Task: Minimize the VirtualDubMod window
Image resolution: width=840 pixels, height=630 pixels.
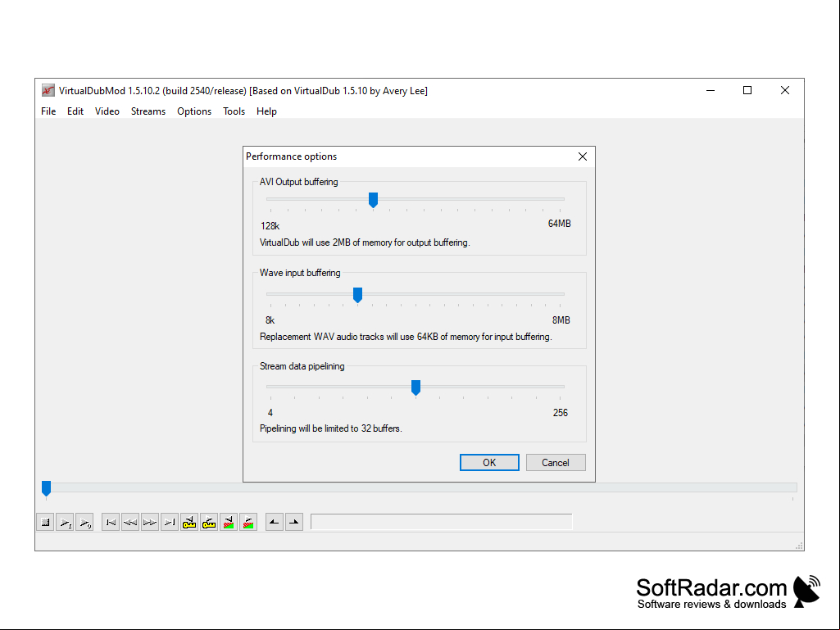Action: coord(711,91)
